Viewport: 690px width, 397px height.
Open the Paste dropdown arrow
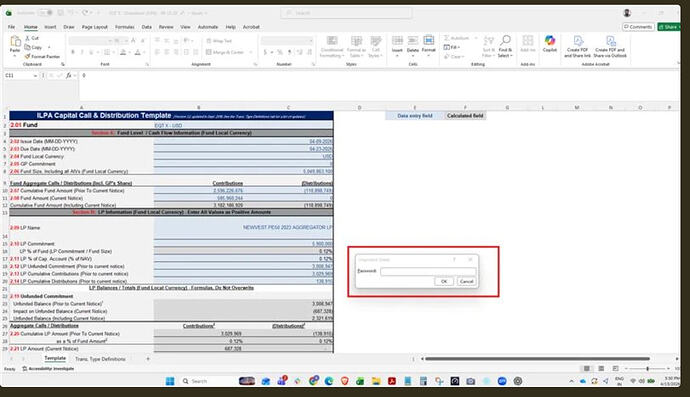click(15, 56)
